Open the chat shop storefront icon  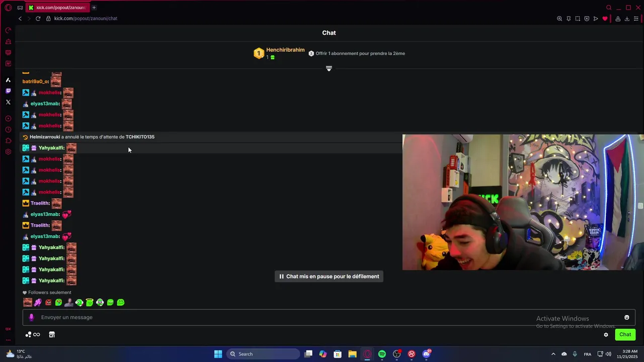(52, 334)
